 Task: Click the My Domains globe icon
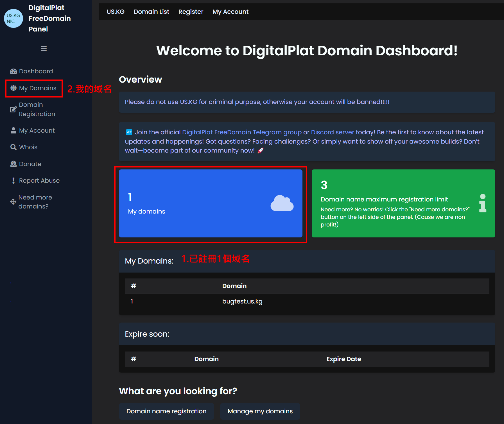coord(13,88)
